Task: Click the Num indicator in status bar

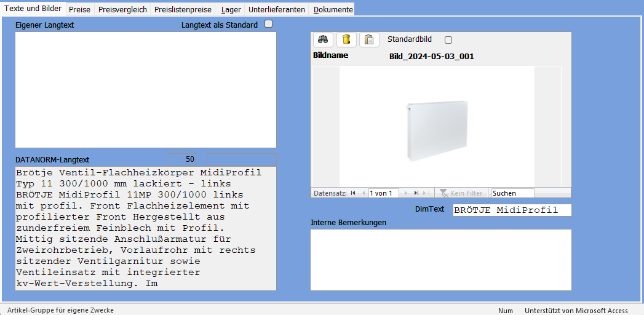Action: 506,311
